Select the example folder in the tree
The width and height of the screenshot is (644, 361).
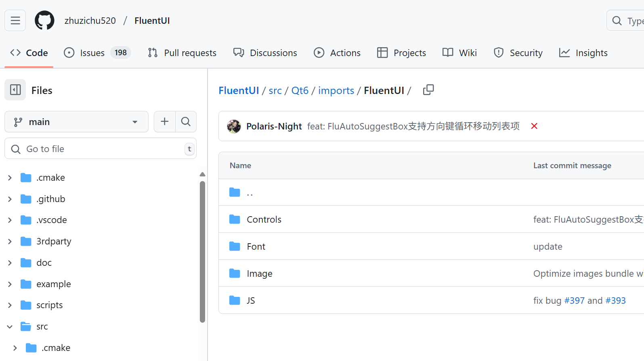pyautogui.click(x=54, y=284)
